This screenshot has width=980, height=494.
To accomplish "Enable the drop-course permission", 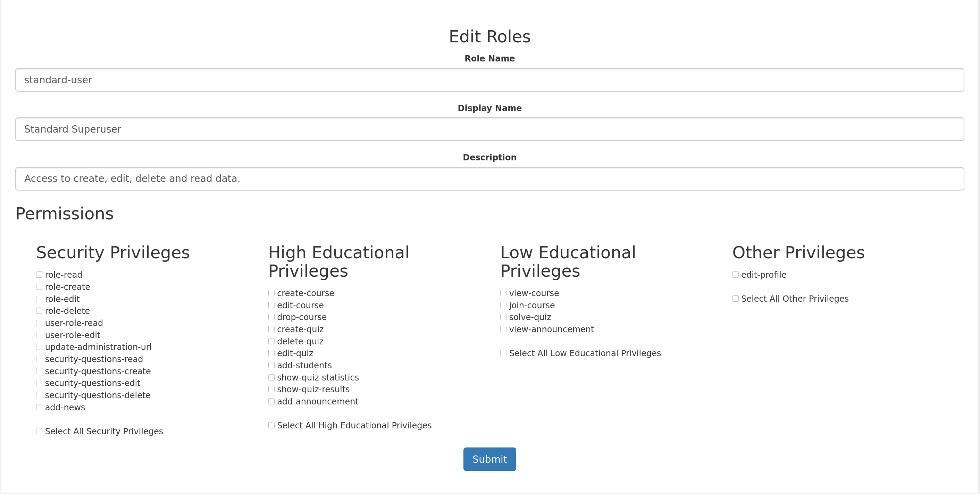I will click(x=271, y=317).
